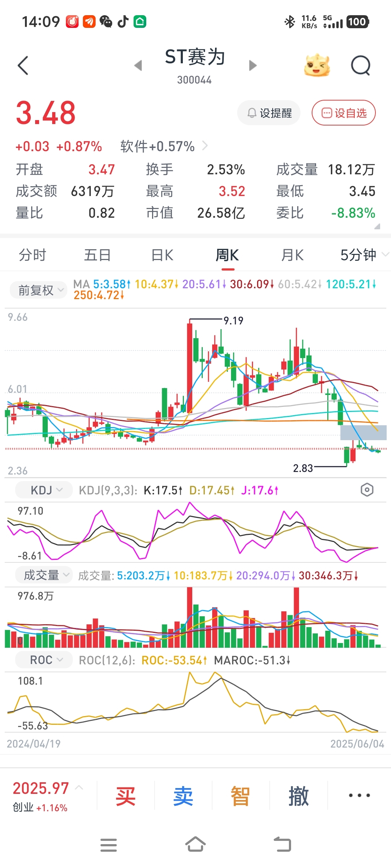Screen dimensions: 391x868
Task: Tap the TikTok status bar icon
Action: point(123,22)
